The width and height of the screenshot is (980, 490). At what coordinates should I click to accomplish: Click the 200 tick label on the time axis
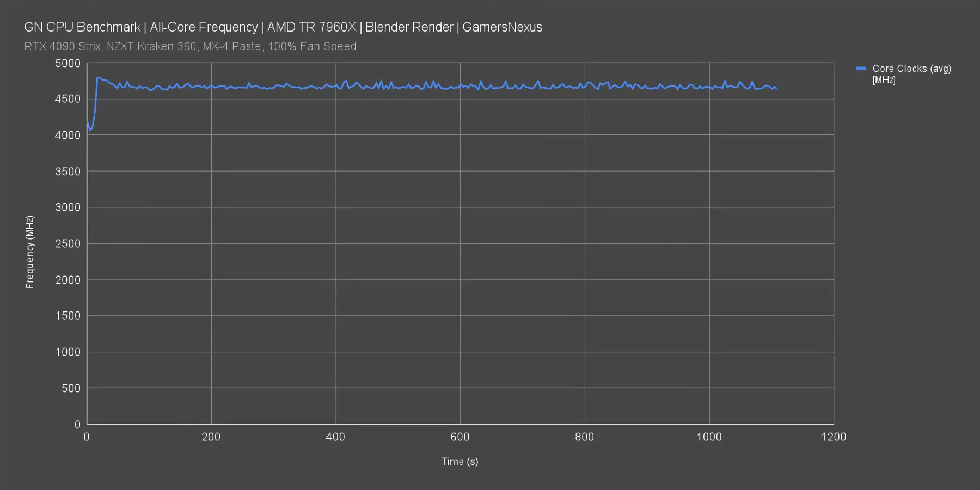(x=211, y=437)
